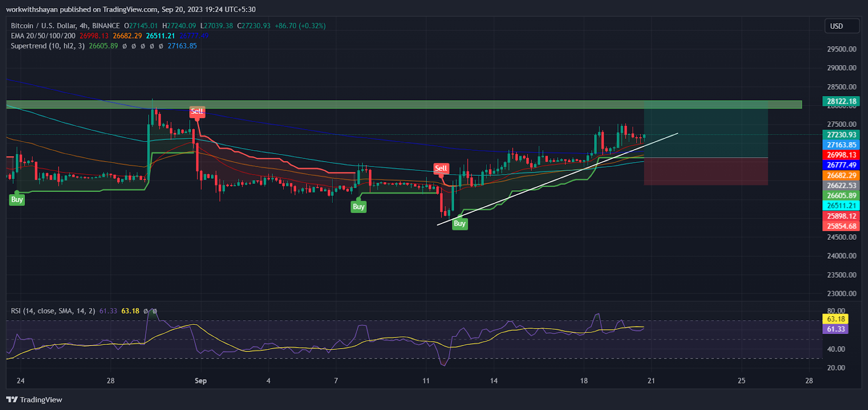The image size is (868, 410).
Task: Click the close value C27230.93 in legend
Action: [254, 25]
